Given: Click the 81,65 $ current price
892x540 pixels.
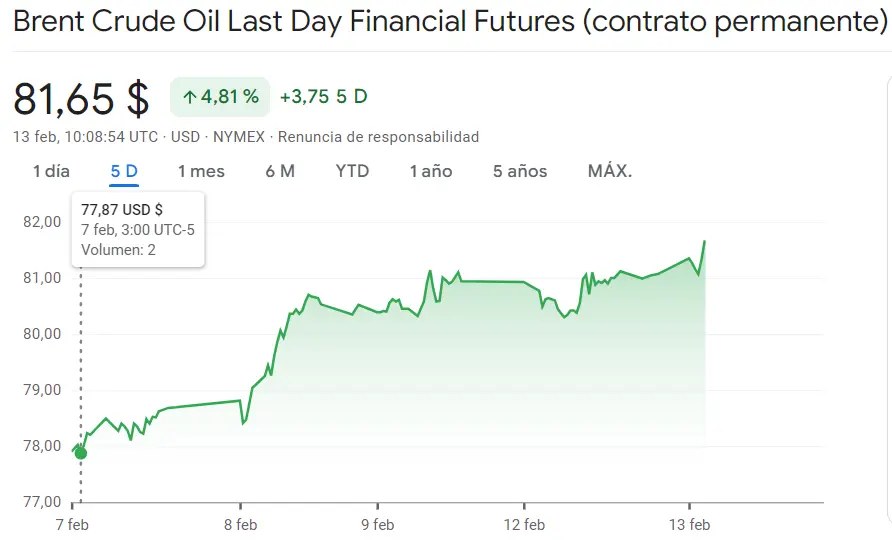Looking at the screenshot, I should click(81, 98).
